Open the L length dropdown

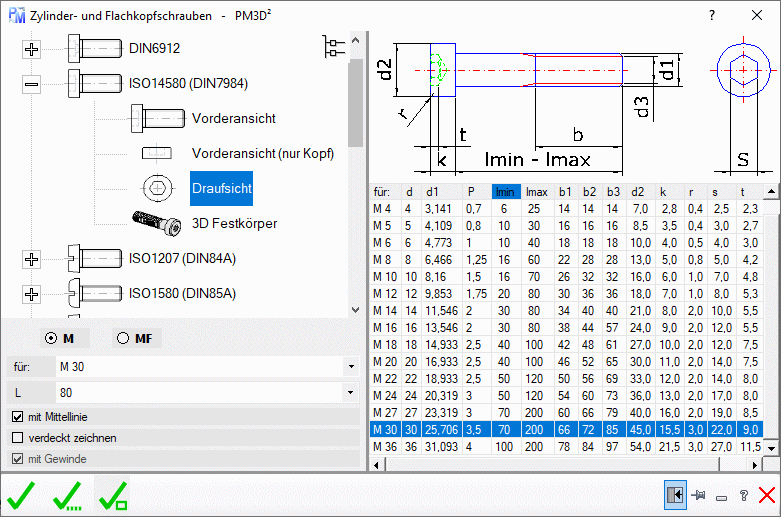pyautogui.click(x=350, y=392)
